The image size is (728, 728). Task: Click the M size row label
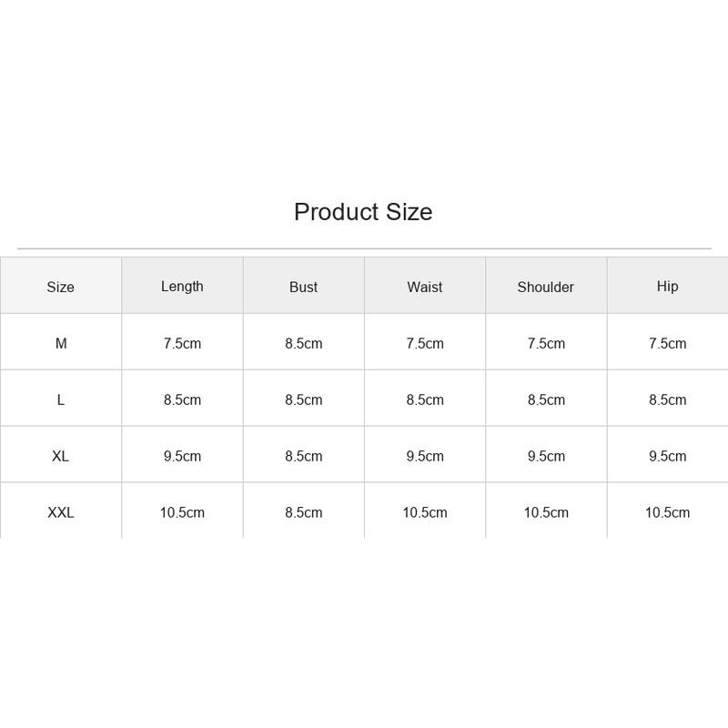[61, 343]
